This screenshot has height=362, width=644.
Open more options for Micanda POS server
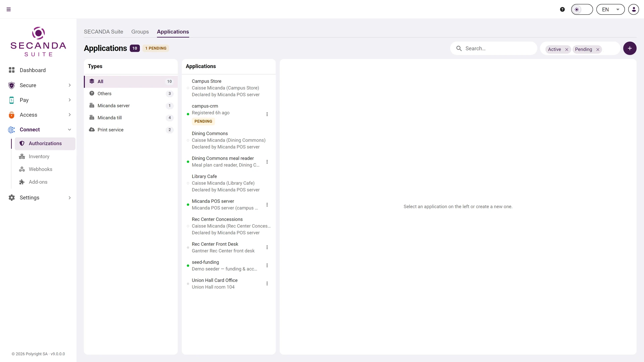click(267, 205)
